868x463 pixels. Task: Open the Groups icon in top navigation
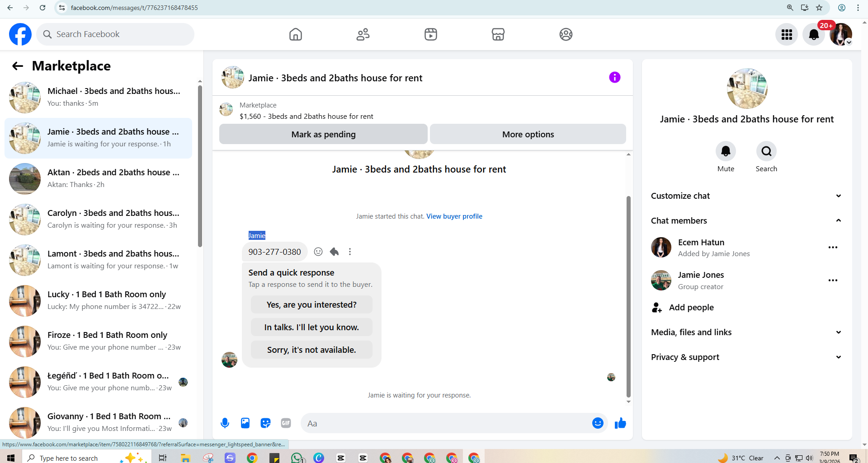[x=566, y=34]
